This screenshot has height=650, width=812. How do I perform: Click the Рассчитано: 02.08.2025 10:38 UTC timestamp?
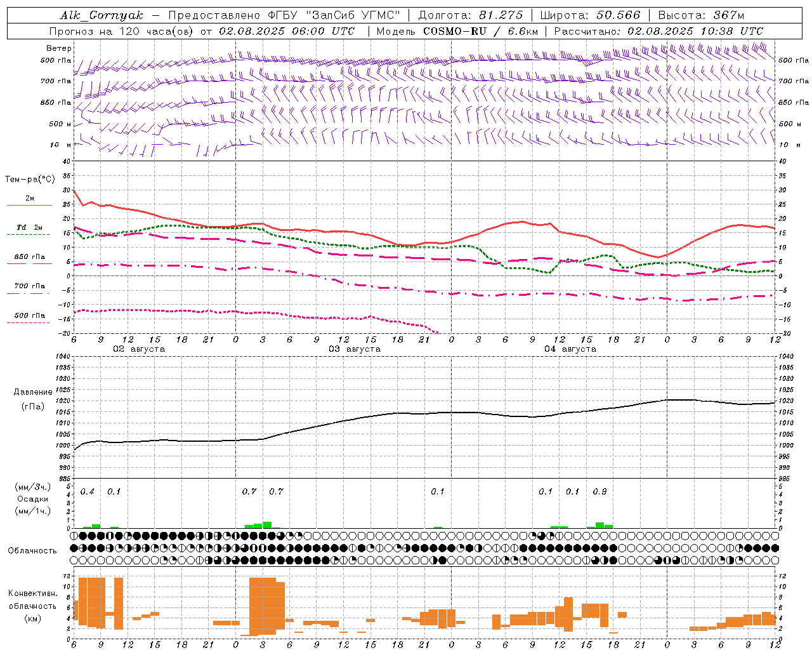(x=658, y=31)
